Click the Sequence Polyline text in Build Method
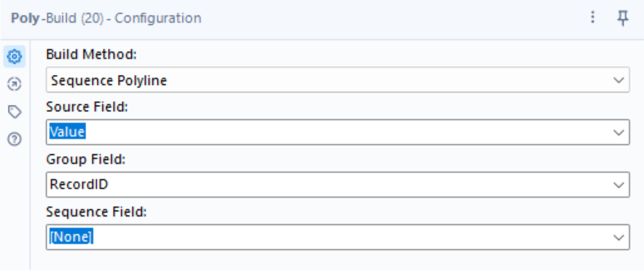The image size is (644, 270). click(109, 81)
